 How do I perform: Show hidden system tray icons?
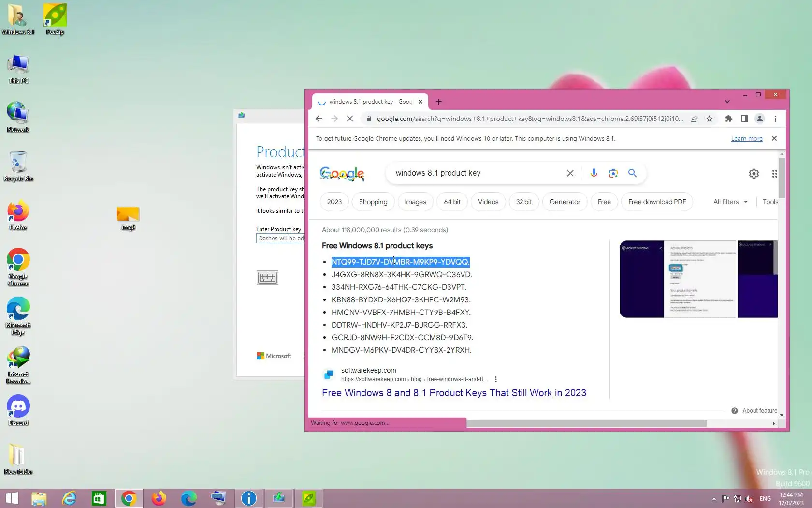tap(714, 499)
